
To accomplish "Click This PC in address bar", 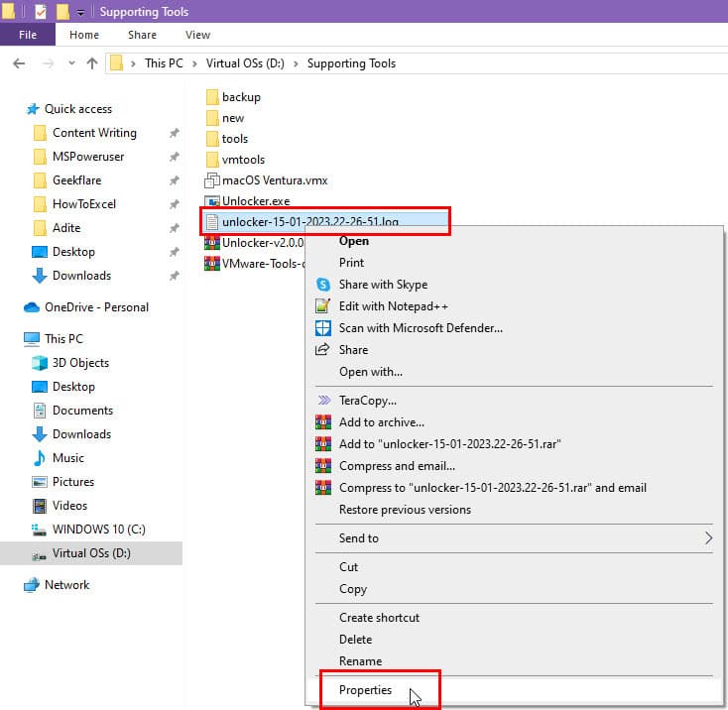I will (164, 63).
